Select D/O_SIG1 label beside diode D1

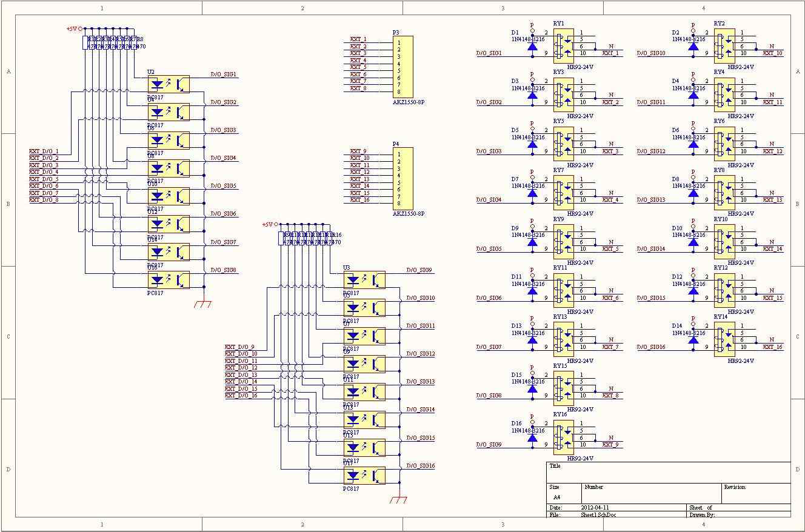[489, 53]
